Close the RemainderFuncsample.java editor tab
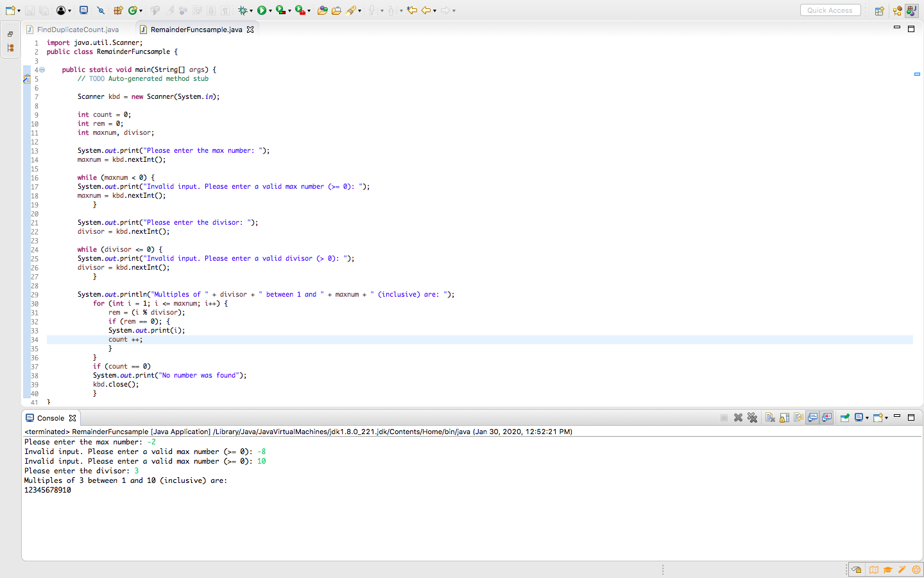 tap(250, 29)
